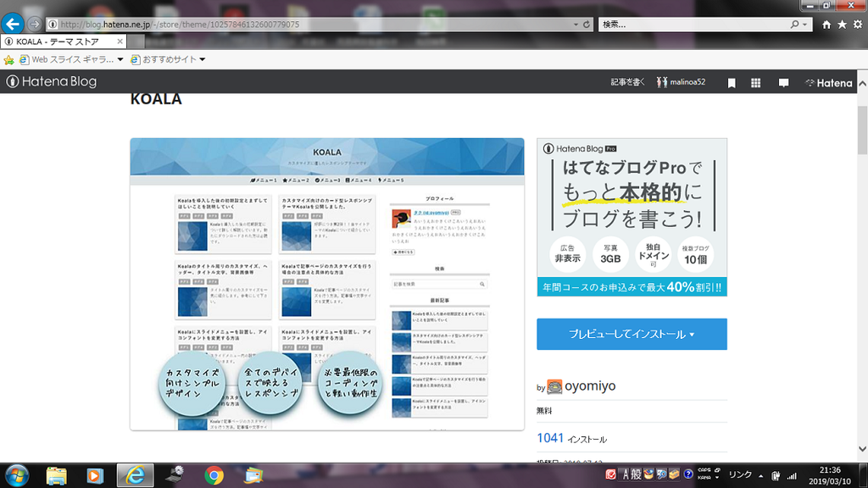The image size is (868, 488).
Task: Open the IME help question mark icon
Action: coord(688,474)
